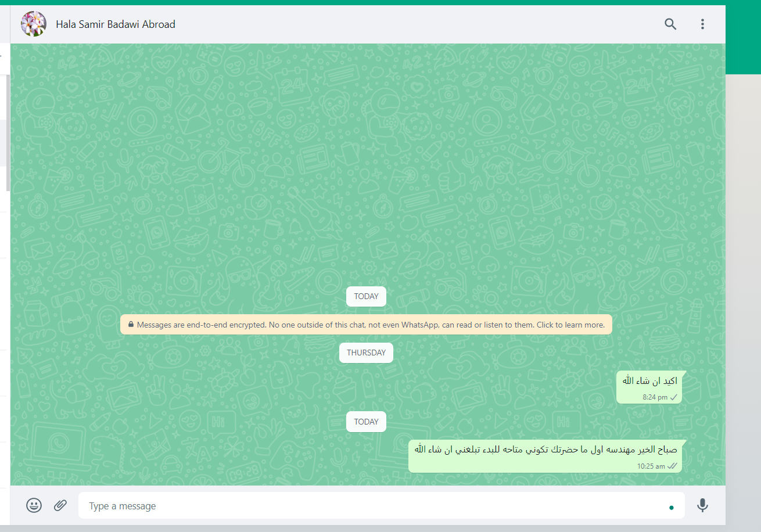Open contact info via Hala Samir Badawi Abroad name
This screenshot has height=532, width=761.
pos(116,24)
